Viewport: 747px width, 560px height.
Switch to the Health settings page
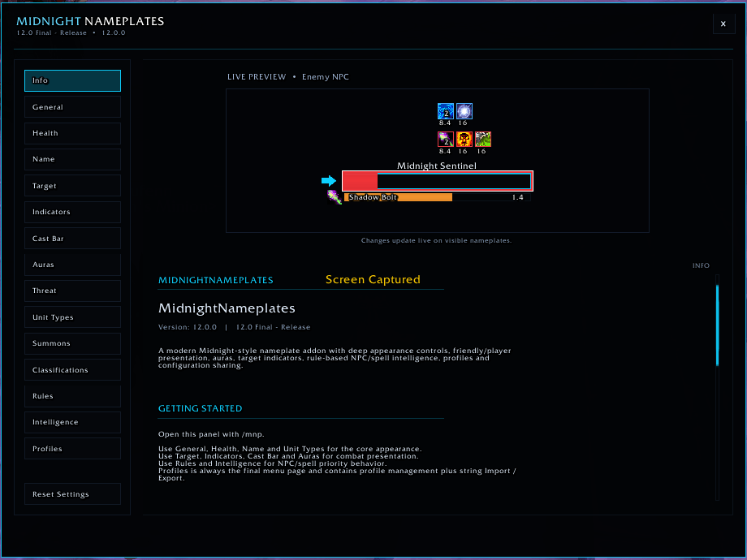click(x=72, y=133)
